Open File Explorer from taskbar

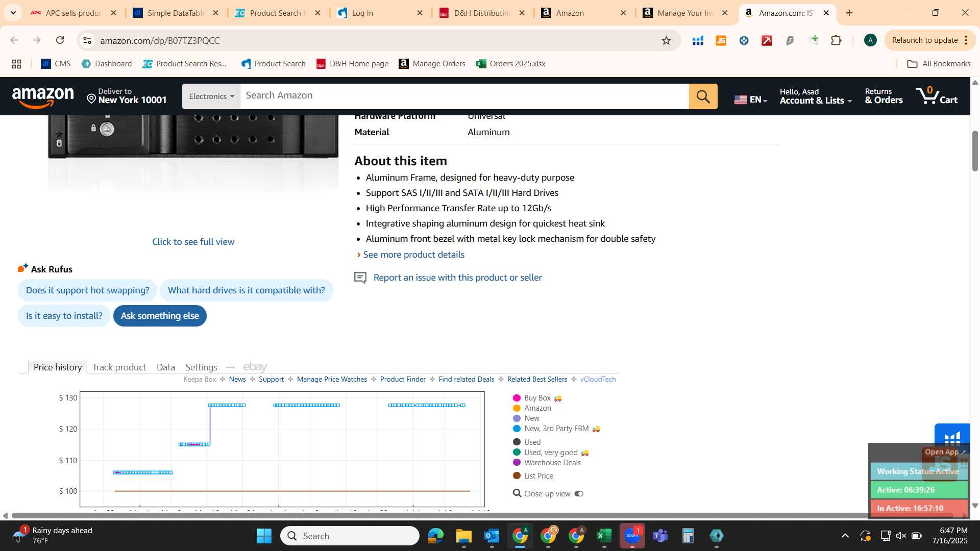point(463,536)
